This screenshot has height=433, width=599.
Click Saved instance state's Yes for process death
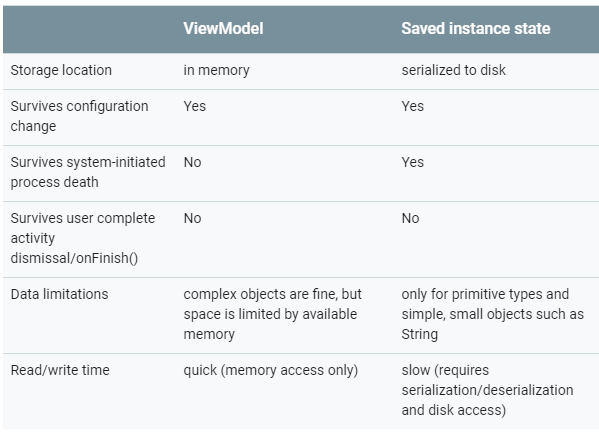click(413, 162)
